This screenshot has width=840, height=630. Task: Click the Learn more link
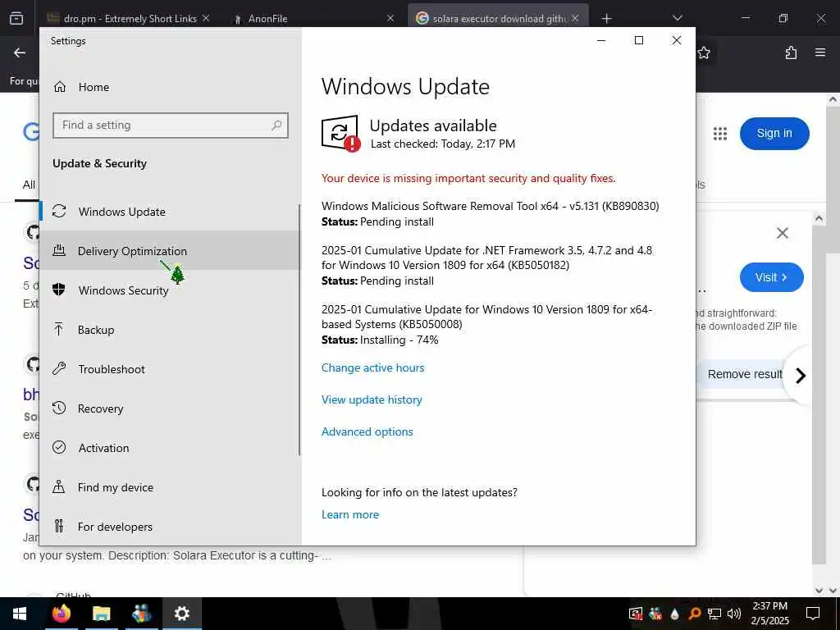(x=349, y=514)
